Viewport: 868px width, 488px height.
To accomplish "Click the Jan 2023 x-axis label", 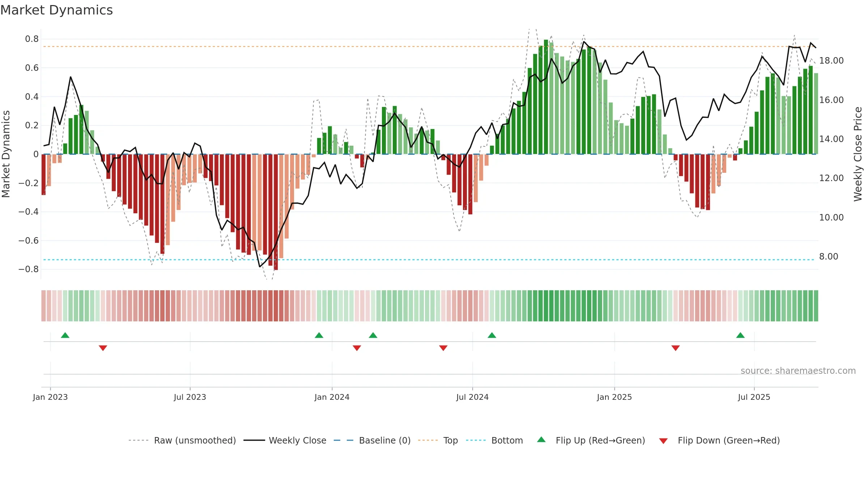I will (x=50, y=397).
